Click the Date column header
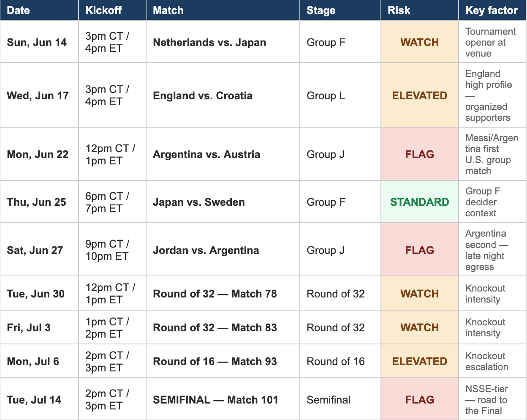The height and width of the screenshot is (420, 527). (39, 10)
